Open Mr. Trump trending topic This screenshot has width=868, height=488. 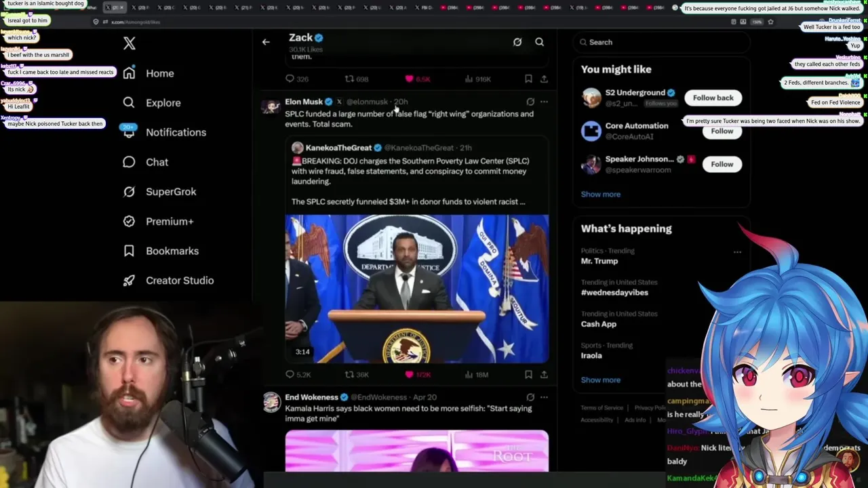click(x=599, y=261)
